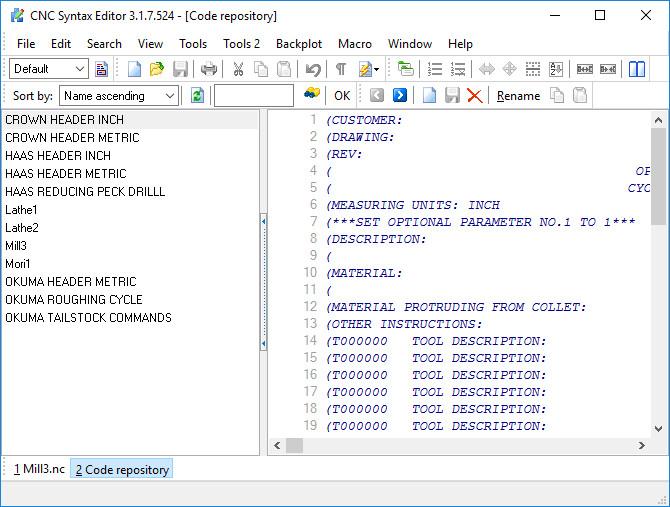
Task: Open the File menu
Action: click(26, 44)
